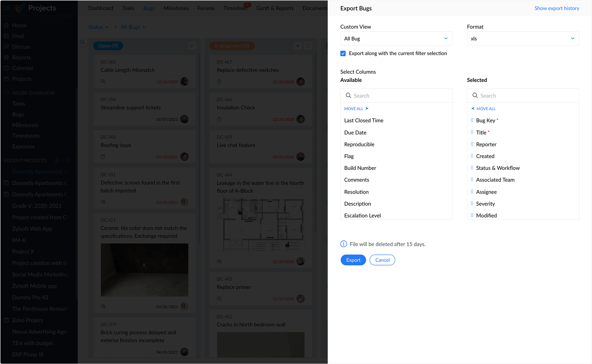The height and width of the screenshot is (364, 592).
Task: Click the hamburger menu icon beside Projects logo
Action: 7,8
